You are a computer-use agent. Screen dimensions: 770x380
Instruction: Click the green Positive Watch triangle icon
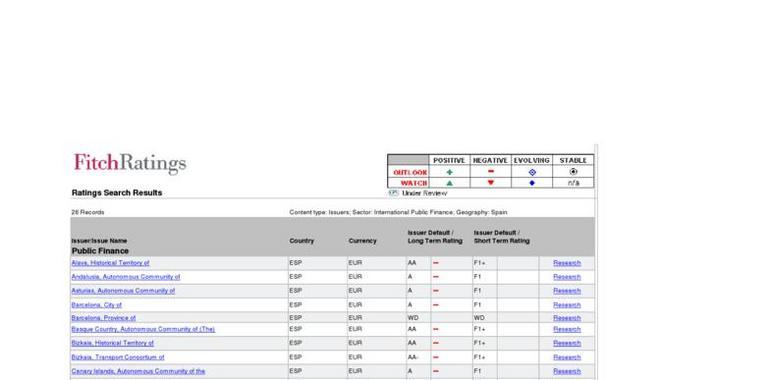[x=449, y=183]
